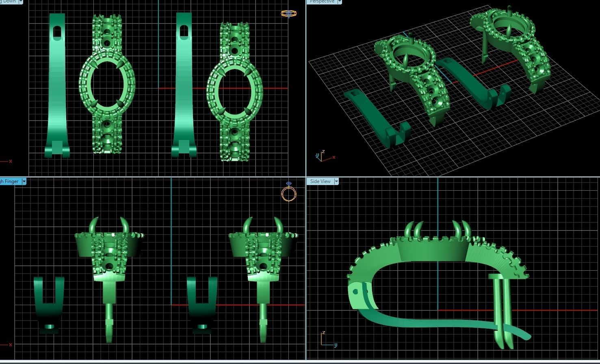
Task: Select the Perspective viewport title label
Action: pos(322,2)
